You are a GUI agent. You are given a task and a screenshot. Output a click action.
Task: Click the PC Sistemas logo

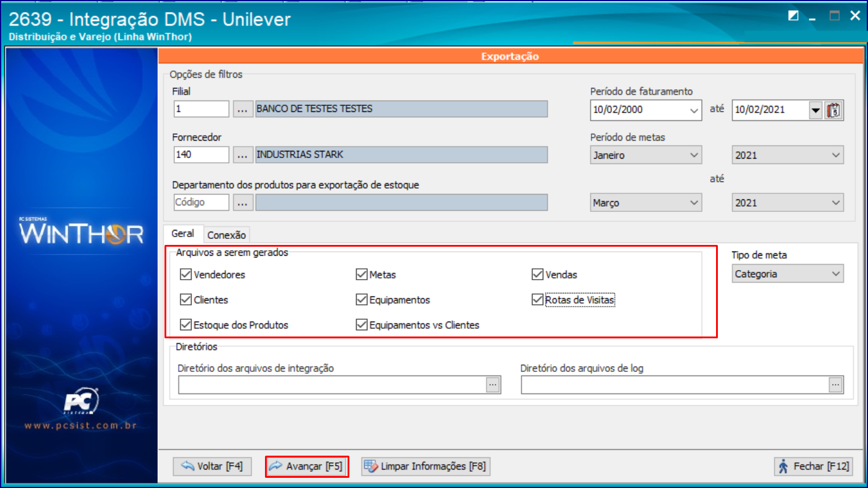click(x=81, y=402)
